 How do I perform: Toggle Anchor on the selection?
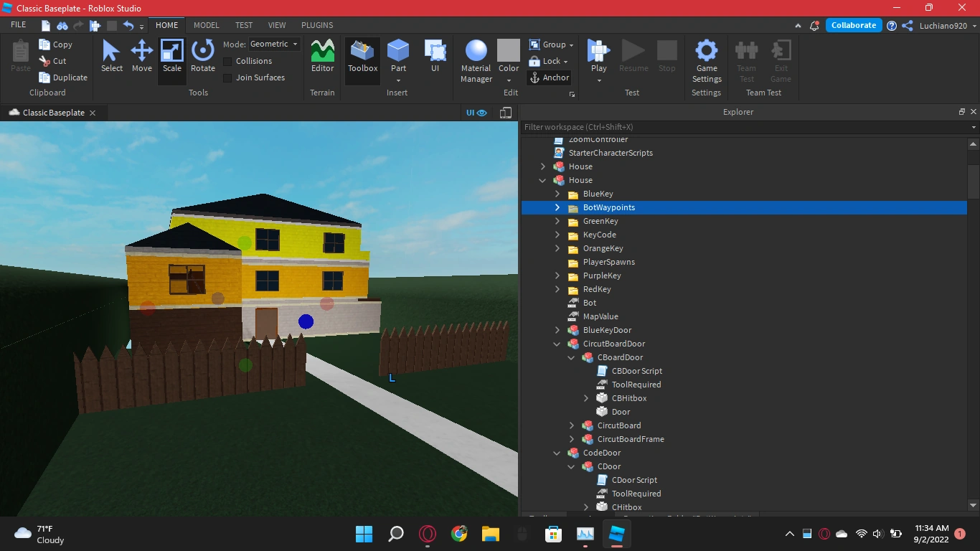[x=550, y=77]
